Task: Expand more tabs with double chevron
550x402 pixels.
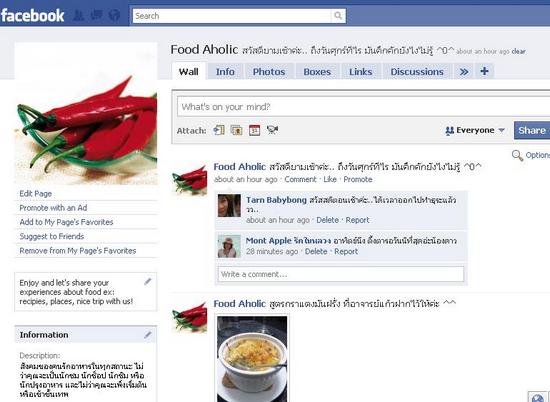Action: (464, 72)
